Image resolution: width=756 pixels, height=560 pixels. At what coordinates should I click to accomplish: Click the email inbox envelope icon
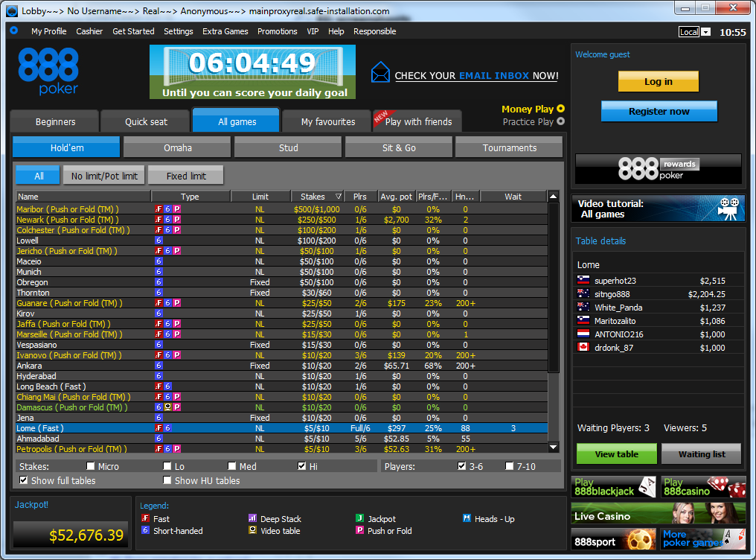coord(380,72)
